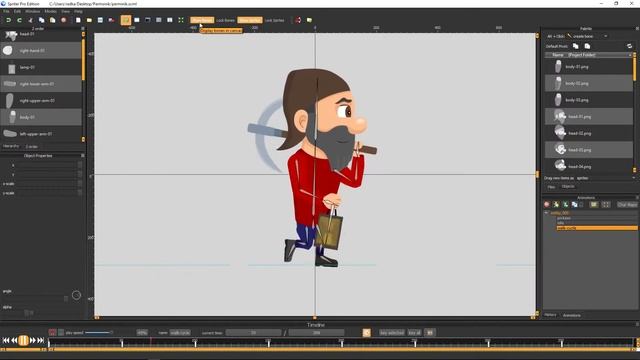
Task: Click the dotted square icon in Animations panel
Action: (606, 204)
